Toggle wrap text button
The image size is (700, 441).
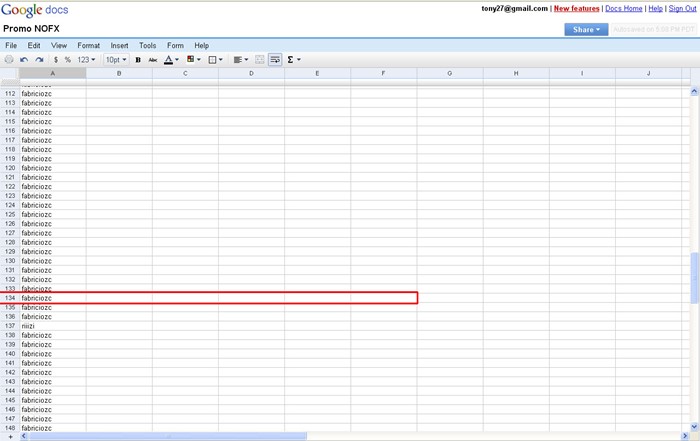click(x=275, y=60)
